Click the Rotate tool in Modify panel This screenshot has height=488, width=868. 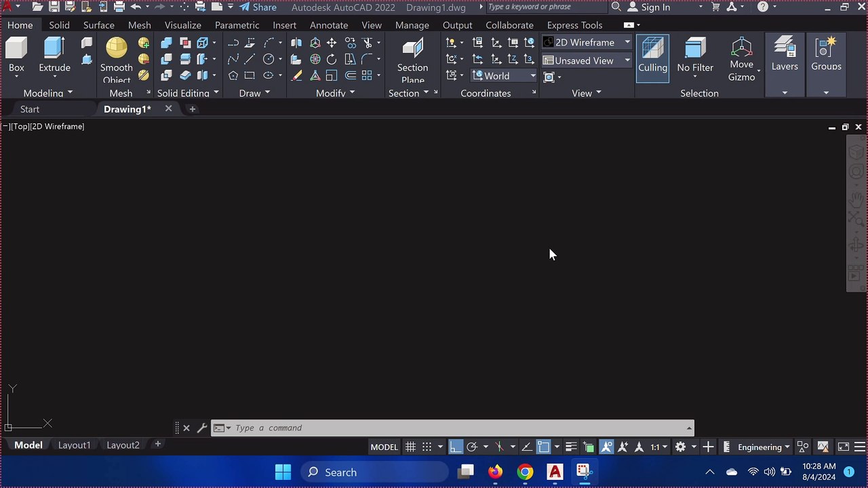[332, 59]
